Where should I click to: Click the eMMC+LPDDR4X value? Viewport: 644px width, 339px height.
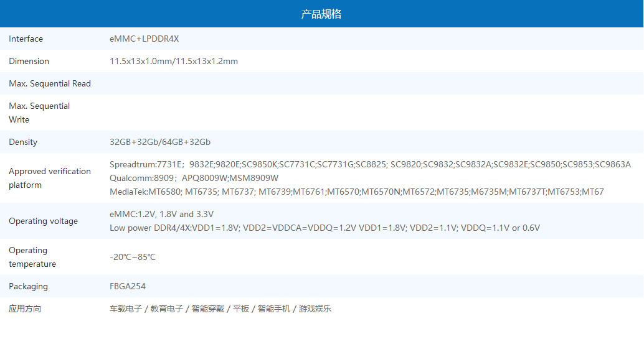(144, 39)
